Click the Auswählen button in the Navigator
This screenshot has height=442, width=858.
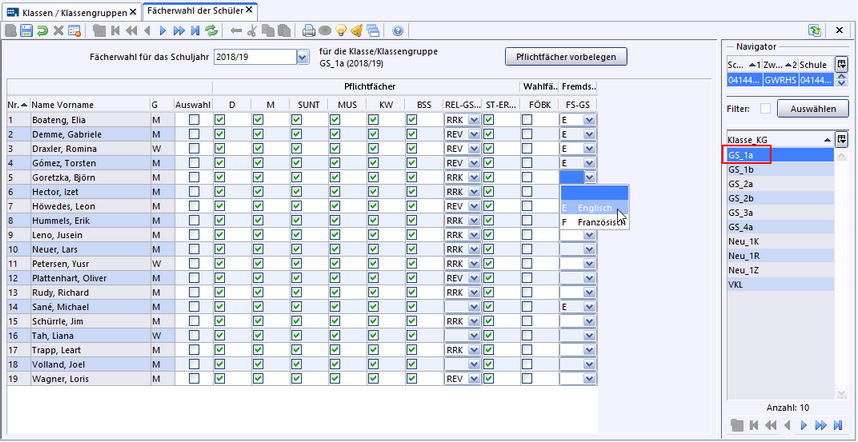pyautogui.click(x=812, y=108)
